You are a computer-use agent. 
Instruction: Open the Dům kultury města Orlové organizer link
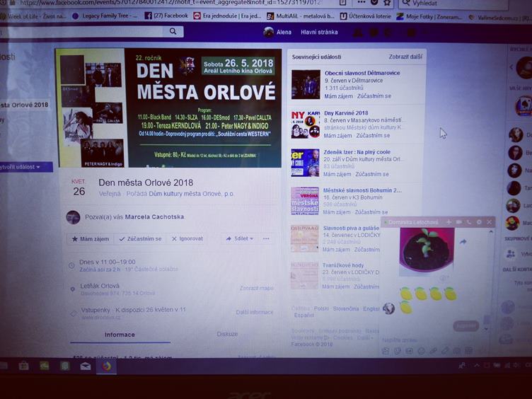coord(191,194)
